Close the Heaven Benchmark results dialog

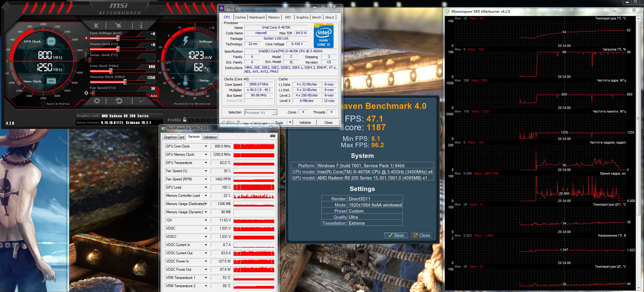(x=422, y=235)
